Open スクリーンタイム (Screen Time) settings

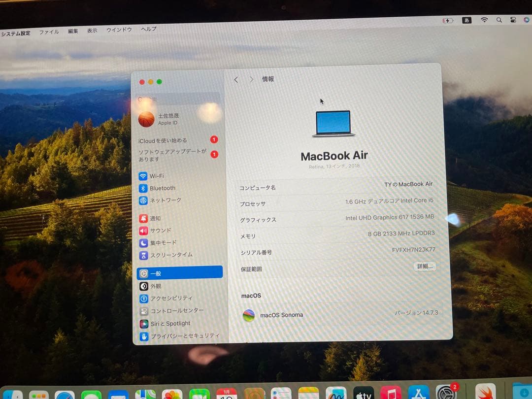pyautogui.click(x=167, y=255)
